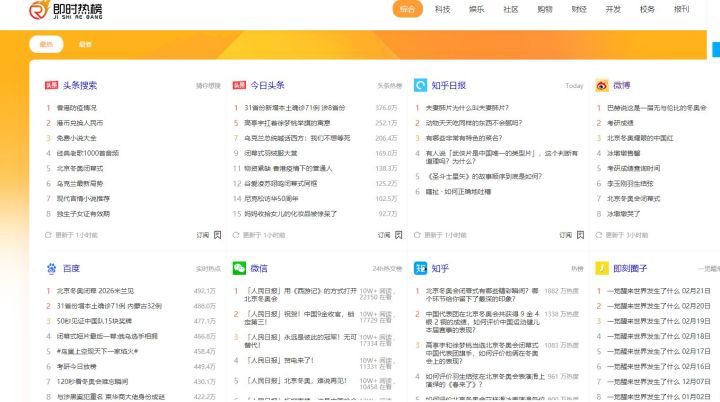Select the 报刊 navigation tab
The height and width of the screenshot is (402, 720).
681,9
